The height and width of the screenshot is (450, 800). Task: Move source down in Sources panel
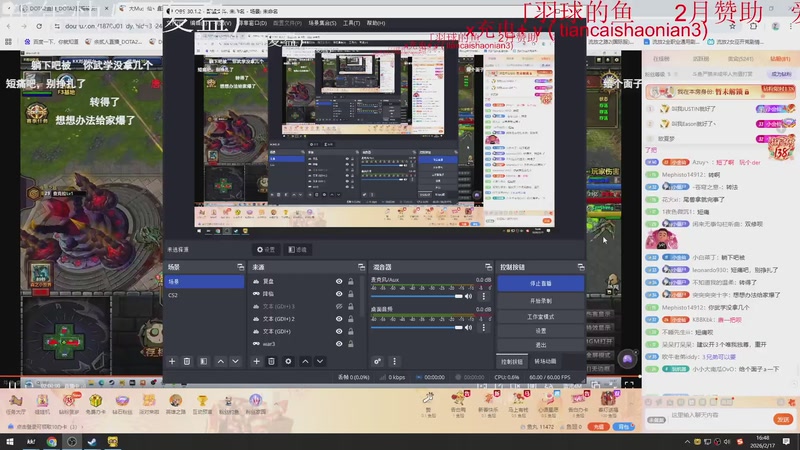point(320,361)
